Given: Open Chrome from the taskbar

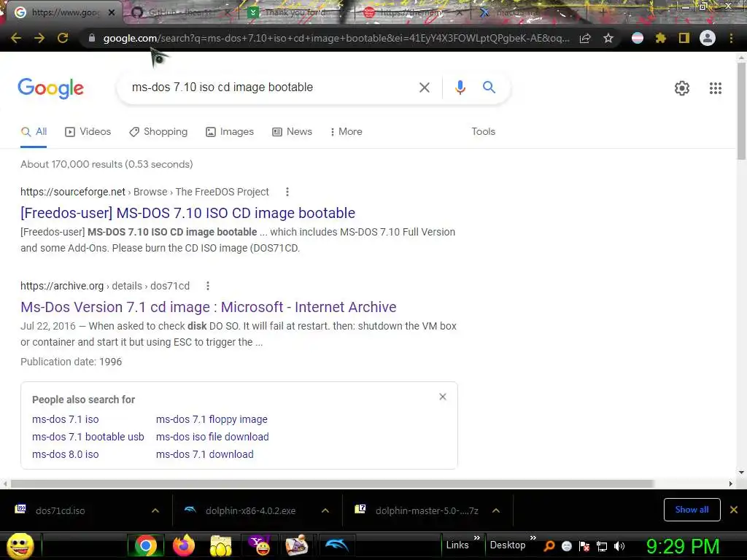Looking at the screenshot, I should click(x=146, y=545).
